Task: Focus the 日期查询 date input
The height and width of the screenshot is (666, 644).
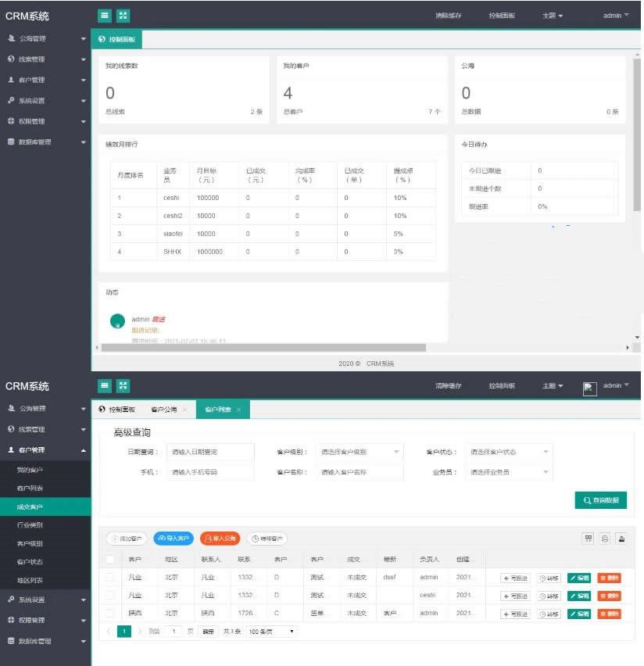Action: click(x=211, y=452)
